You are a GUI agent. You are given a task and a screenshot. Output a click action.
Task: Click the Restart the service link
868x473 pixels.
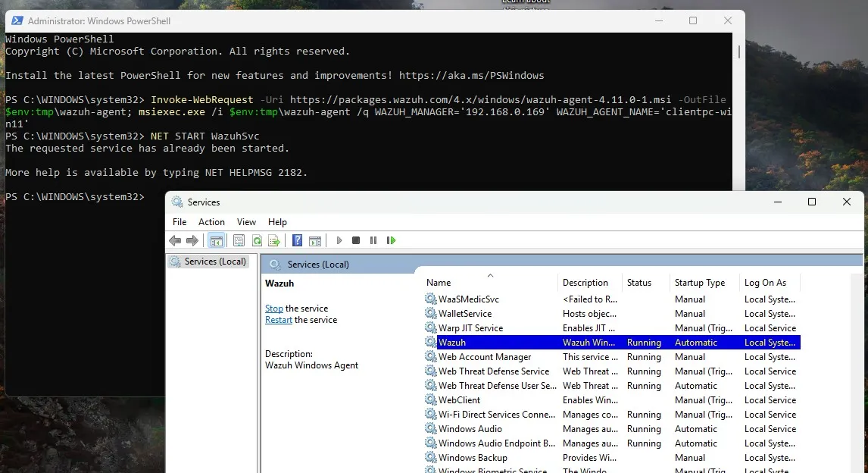tap(278, 320)
